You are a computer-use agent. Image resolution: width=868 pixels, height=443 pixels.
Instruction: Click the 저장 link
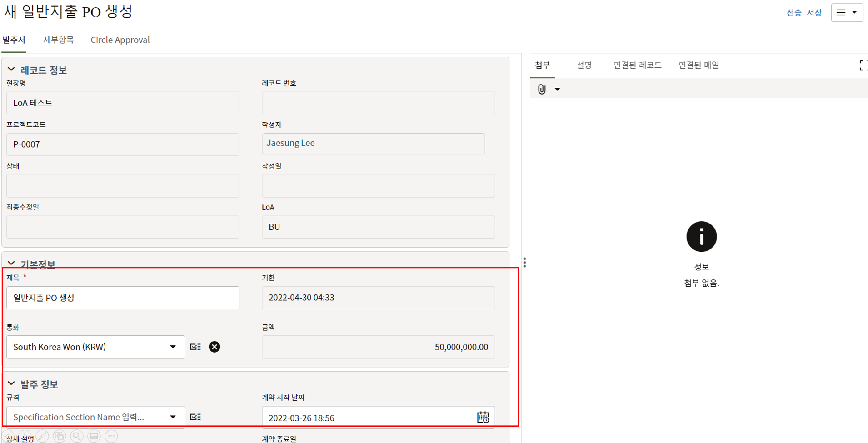tap(814, 13)
